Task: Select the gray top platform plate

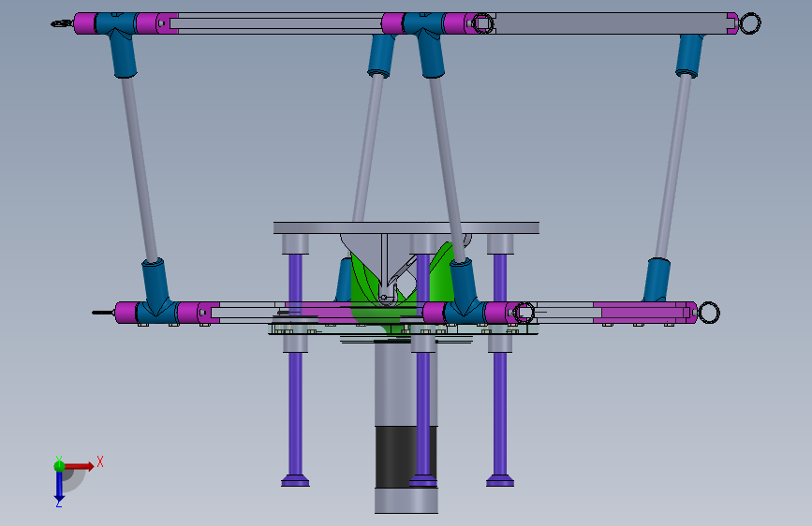Action: [406, 227]
